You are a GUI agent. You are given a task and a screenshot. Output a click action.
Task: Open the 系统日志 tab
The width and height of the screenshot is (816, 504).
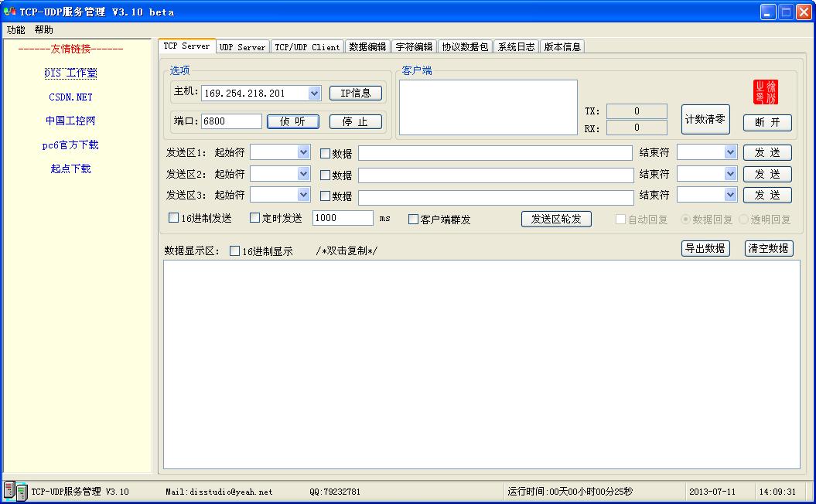(x=516, y=47)
